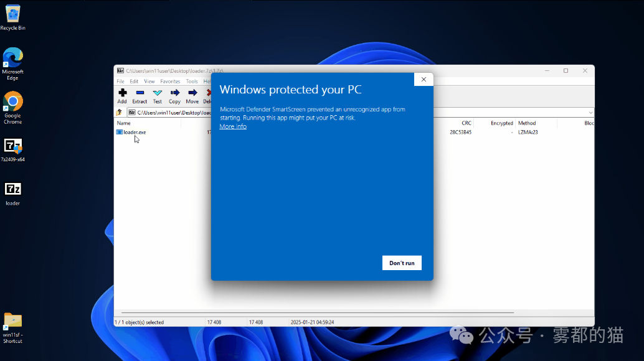
Task: Click the CRC value 28C53B45
Action: pyautogui.click(x=460, y=132)
